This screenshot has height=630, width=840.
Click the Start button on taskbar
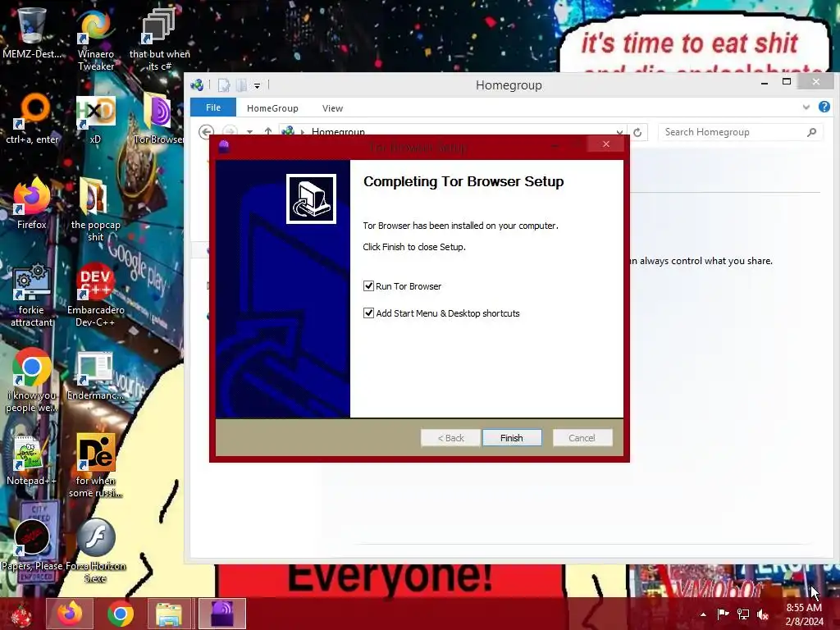pos(21,614)
